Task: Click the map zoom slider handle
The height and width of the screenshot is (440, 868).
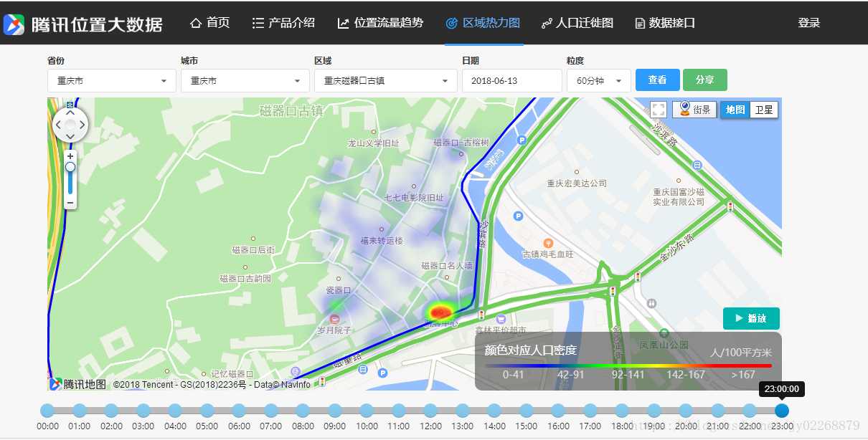Action: pos(70,167)
